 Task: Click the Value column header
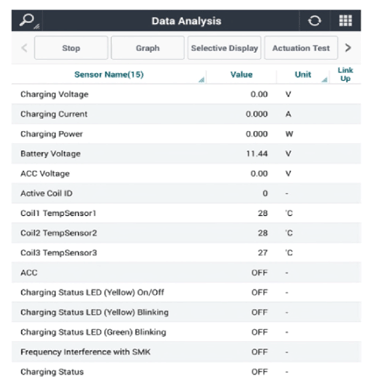(241, 74)
